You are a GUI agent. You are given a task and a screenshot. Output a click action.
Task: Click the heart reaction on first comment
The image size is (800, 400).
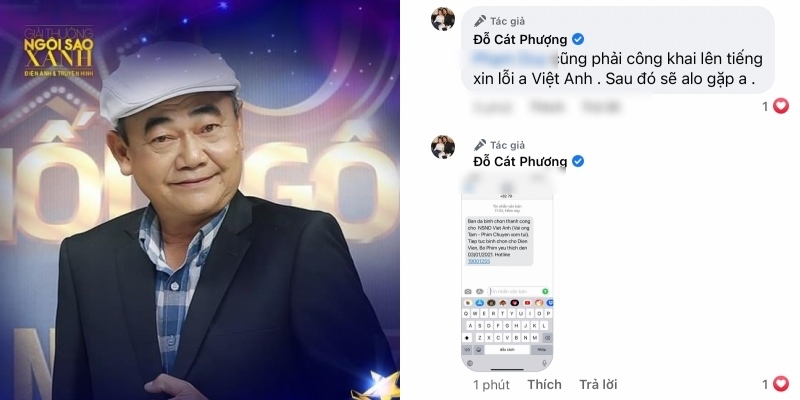pyautogui.click(x=781, y=106)
